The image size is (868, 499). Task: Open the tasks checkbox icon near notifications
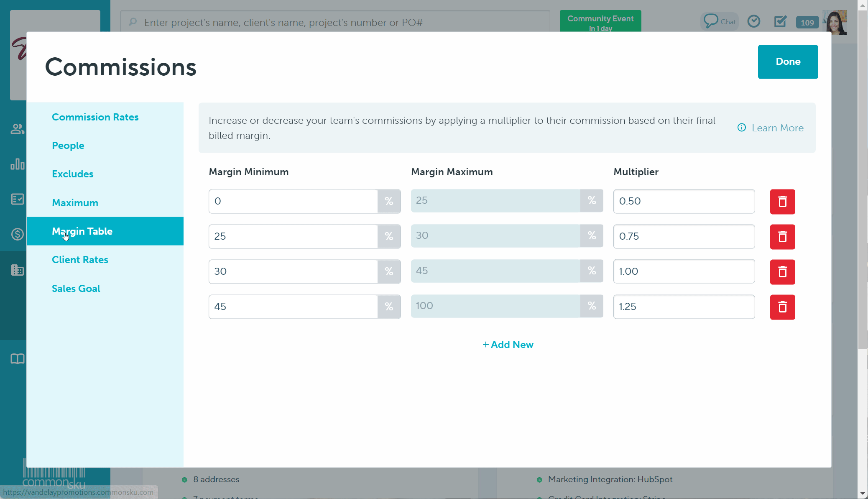(x=780, y=21)
